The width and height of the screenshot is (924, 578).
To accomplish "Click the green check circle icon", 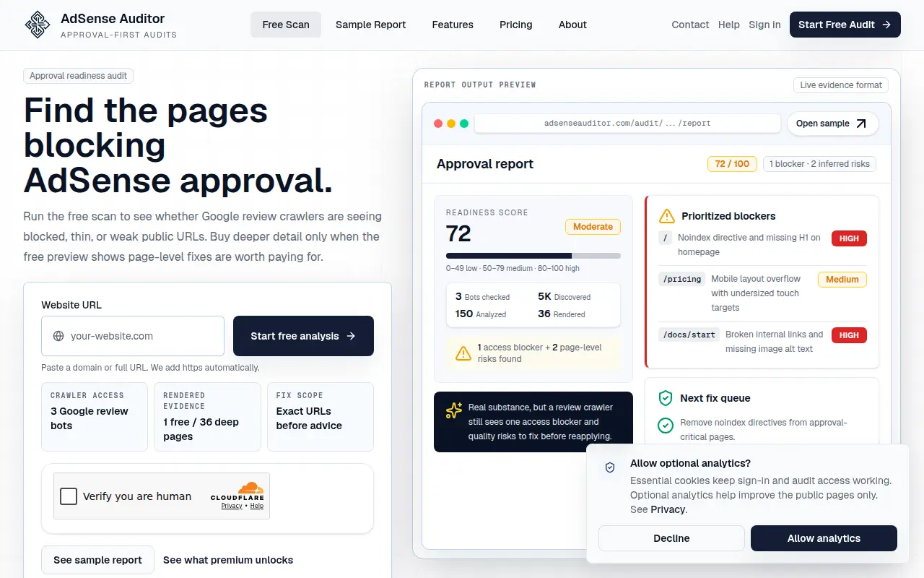I will click(666, 426).
